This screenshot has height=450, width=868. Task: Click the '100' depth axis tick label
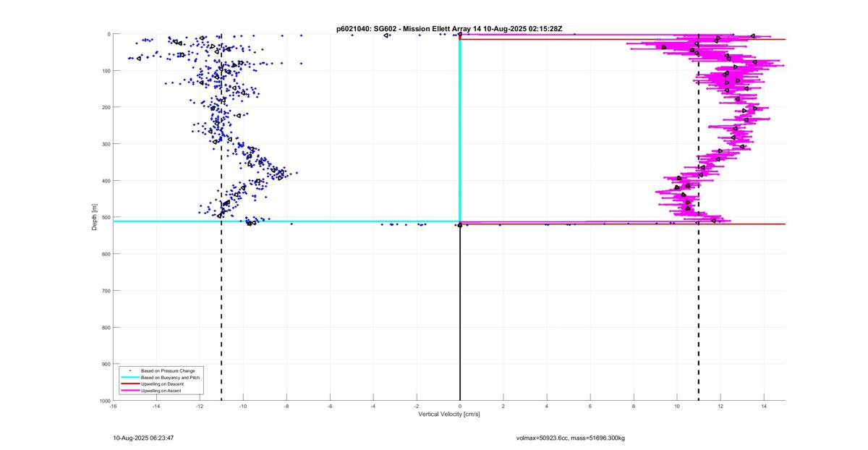coord(106,71)
